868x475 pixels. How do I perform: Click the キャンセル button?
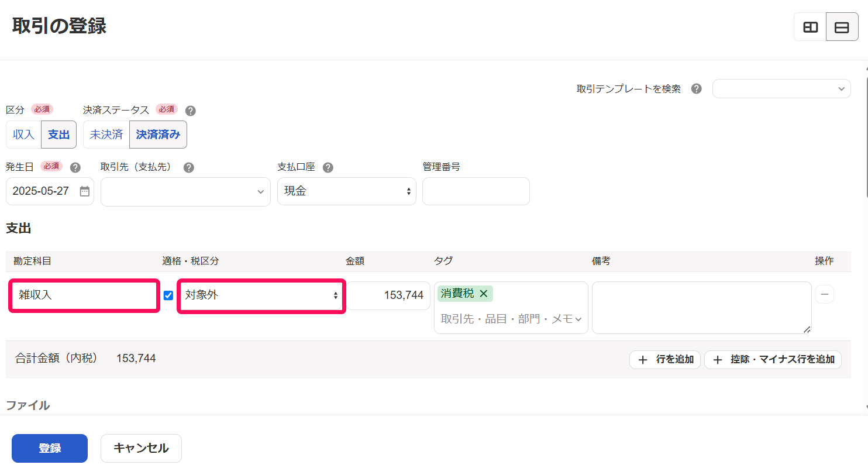coord(141,448)
